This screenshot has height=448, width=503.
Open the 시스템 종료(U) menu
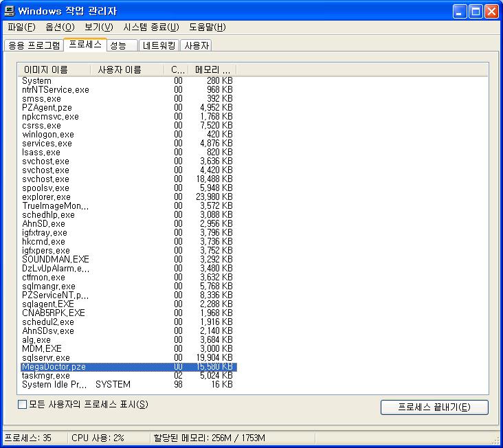point(151,27)
